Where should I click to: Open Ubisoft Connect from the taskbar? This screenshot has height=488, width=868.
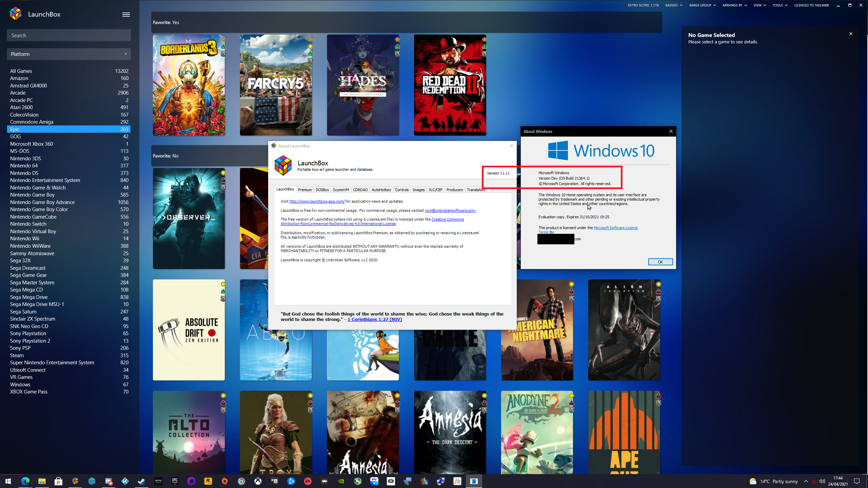241,481
